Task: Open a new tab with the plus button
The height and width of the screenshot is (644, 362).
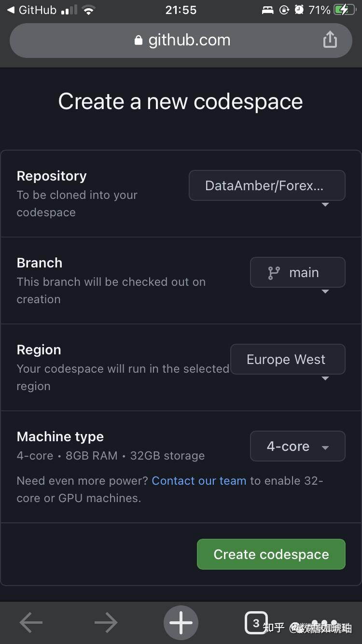Action: (181, 623)
